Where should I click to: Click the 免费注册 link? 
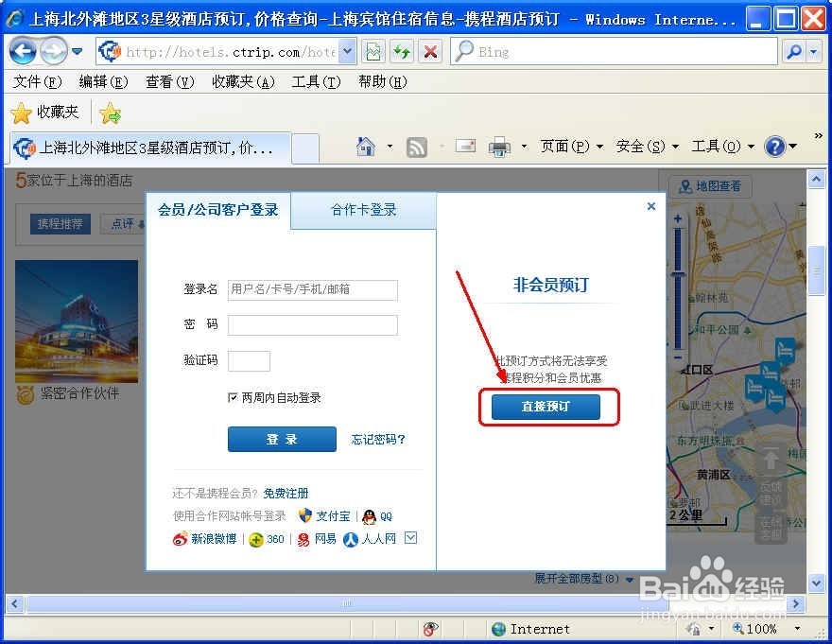(x=286, y=494)
